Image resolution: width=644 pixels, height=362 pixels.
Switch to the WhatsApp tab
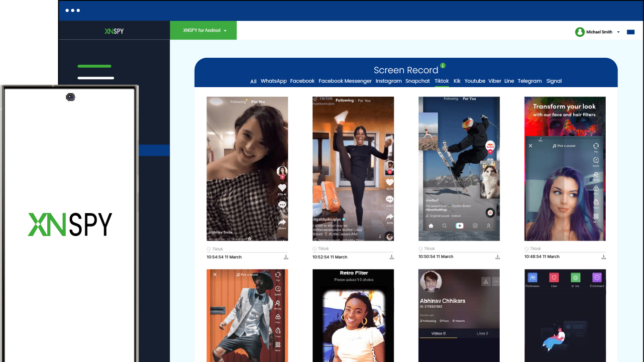273,81
